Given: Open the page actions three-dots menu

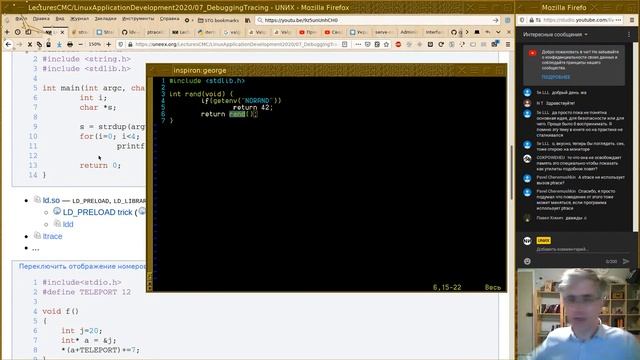Looking at the screenshot, I should click(358, 44).
